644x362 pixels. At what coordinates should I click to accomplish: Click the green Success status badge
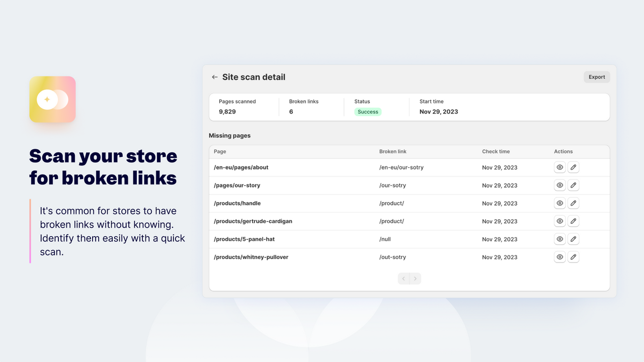(x=367, y=112)
